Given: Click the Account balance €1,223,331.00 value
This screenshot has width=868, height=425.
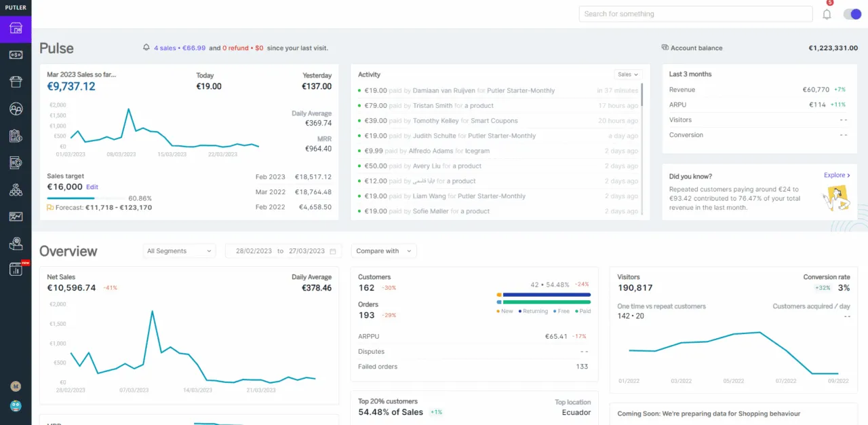Looking at the screenshot, I should coord(833,48).
